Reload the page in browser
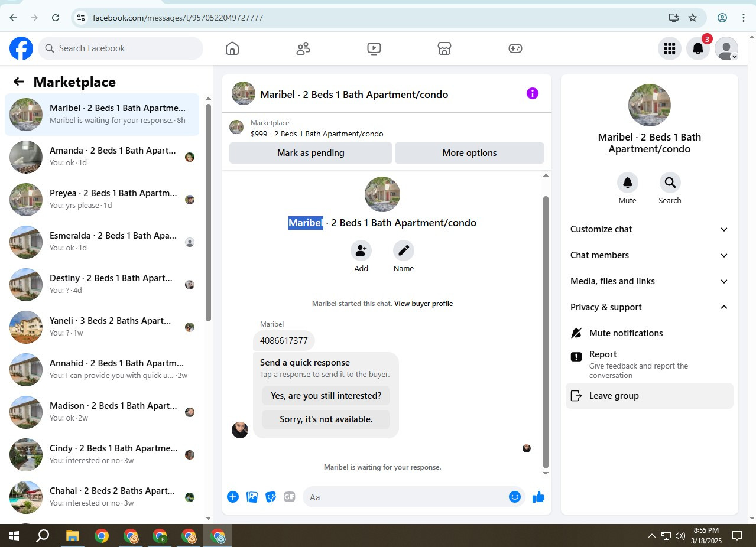 coord(56,18)
